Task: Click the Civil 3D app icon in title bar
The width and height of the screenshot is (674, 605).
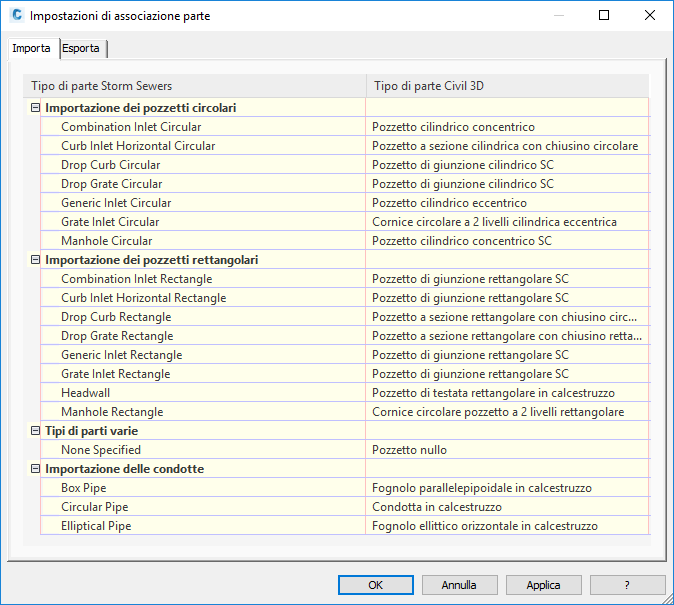Action: click(x=17, y=15)
